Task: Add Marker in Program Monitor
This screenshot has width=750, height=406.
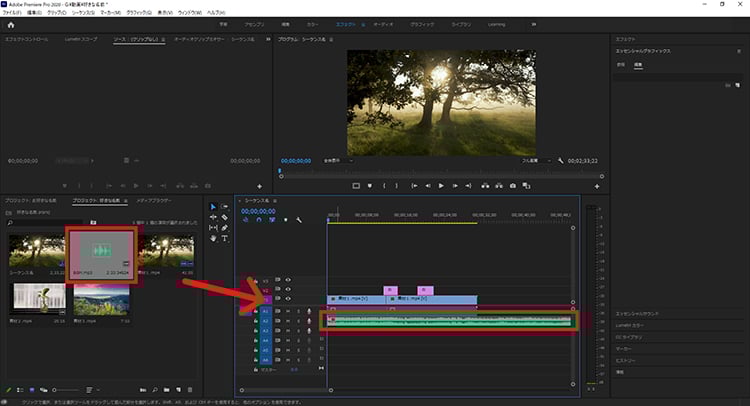Action: pos(369,186)
